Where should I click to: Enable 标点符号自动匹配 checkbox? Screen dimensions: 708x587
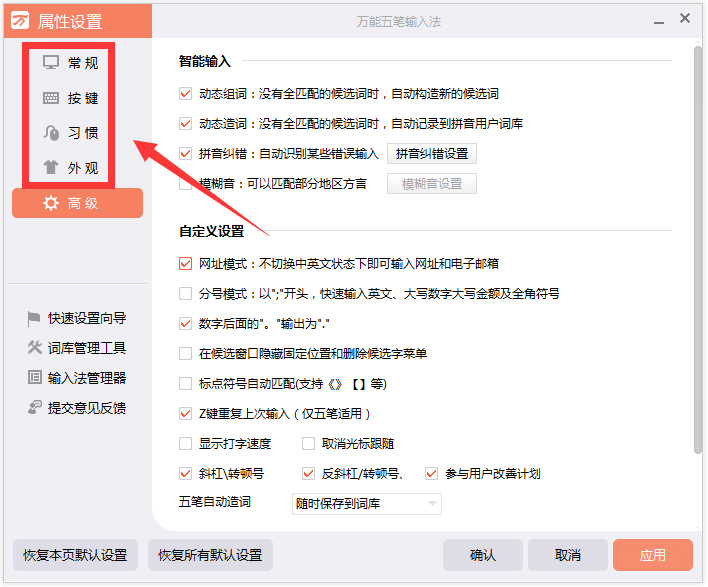185,383
